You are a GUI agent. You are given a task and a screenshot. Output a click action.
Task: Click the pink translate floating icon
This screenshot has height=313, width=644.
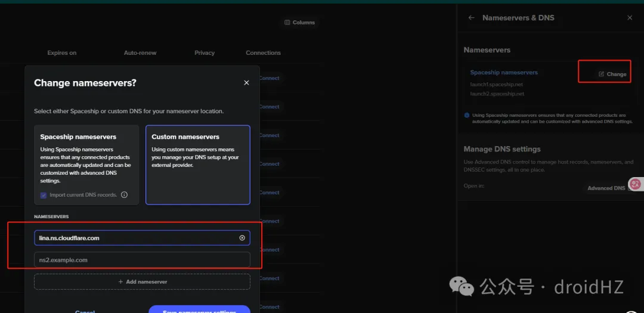(x=635, y=184)
